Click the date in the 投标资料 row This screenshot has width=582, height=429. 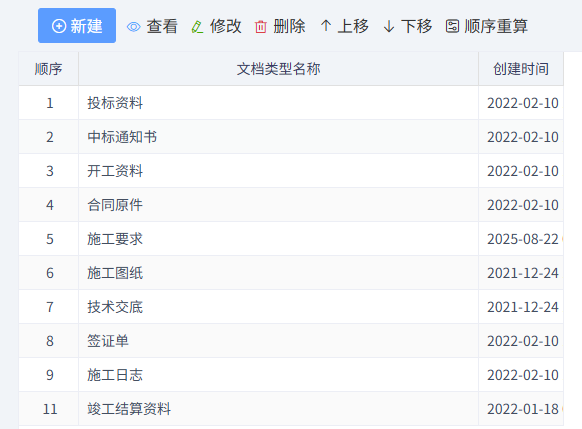point(523,103)
